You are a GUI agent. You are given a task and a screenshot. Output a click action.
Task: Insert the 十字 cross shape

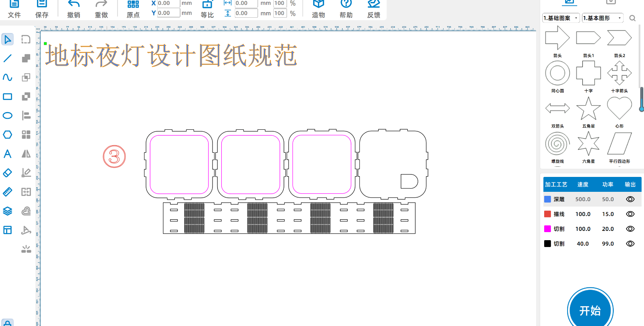tap(588, 73)
